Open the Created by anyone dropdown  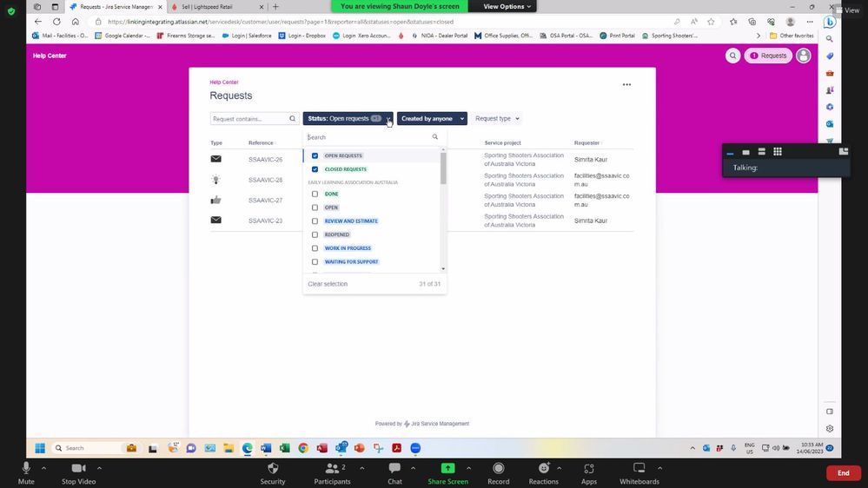tap(432, 118)
